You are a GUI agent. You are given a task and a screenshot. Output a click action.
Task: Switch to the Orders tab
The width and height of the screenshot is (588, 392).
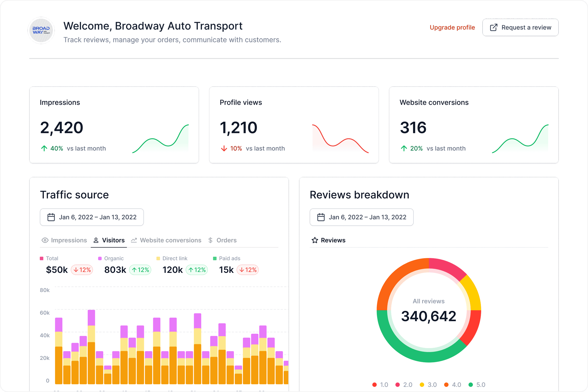(x=226, y=240)
